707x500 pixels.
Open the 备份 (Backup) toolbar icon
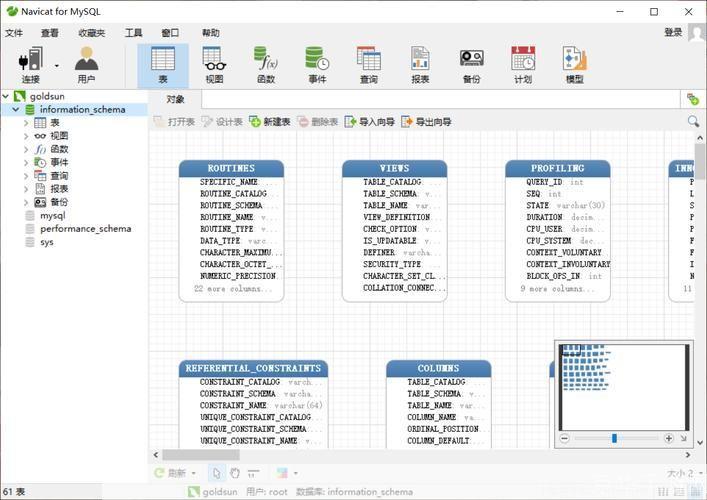coord(472,65)
